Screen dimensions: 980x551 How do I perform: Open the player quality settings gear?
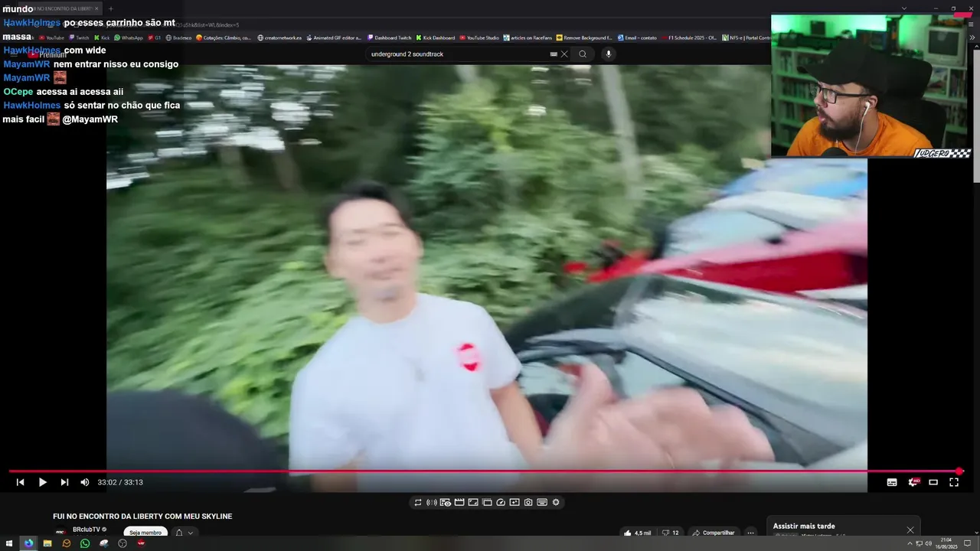click(913, 482)
